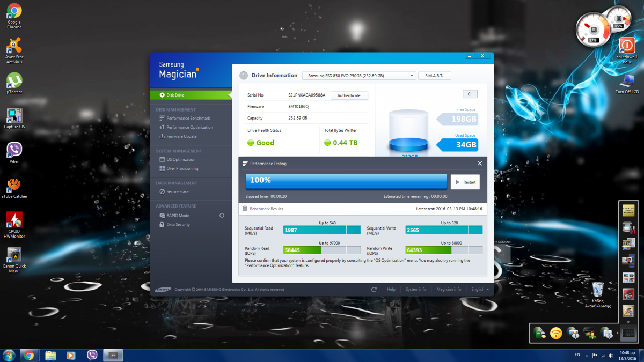This screenshot has height=362, width=644.
Task: Click the scanner tools icon in Canon menu
Action: click(628, 228)
